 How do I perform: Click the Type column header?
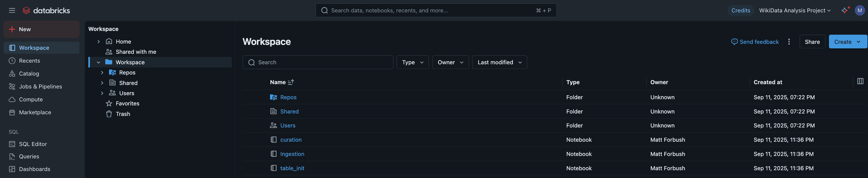[573, 82]
